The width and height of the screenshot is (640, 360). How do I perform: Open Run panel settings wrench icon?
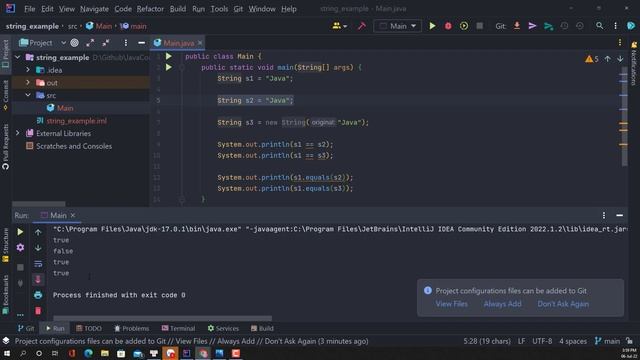(20, 247)
